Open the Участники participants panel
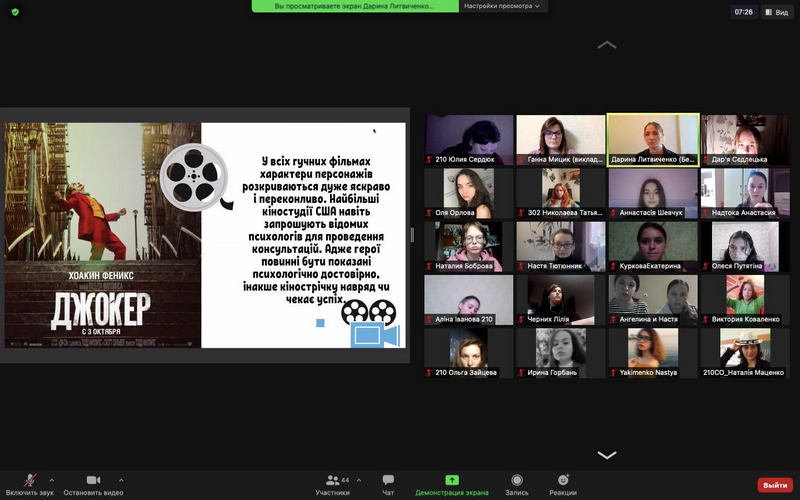The width and height of the screenshot is (800, 500). [x=333, y=485]
